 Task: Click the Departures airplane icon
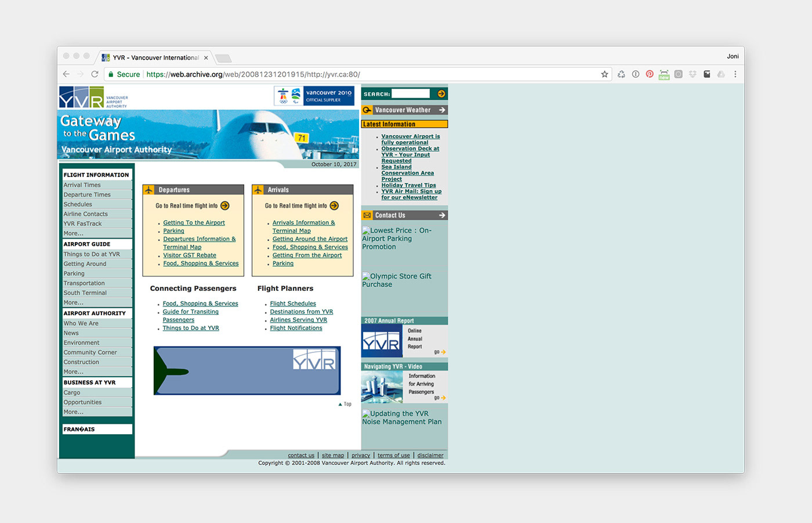tap(148, 190)
